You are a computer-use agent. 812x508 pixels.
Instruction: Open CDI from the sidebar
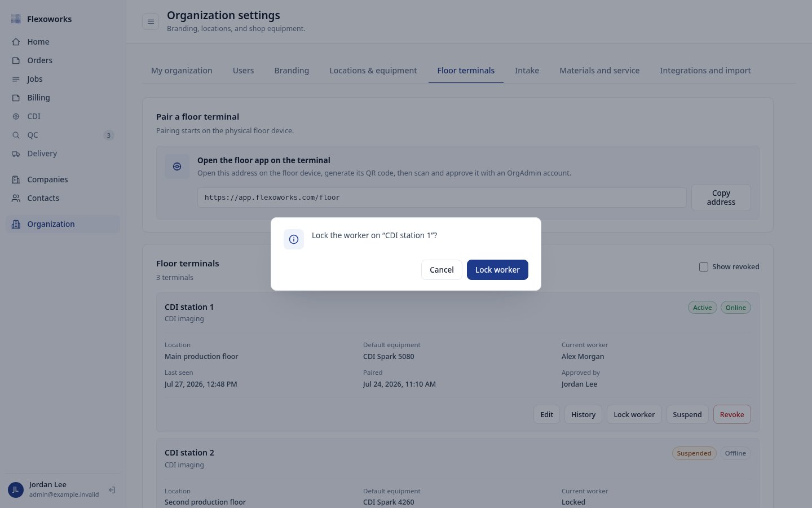coord(63,116)
